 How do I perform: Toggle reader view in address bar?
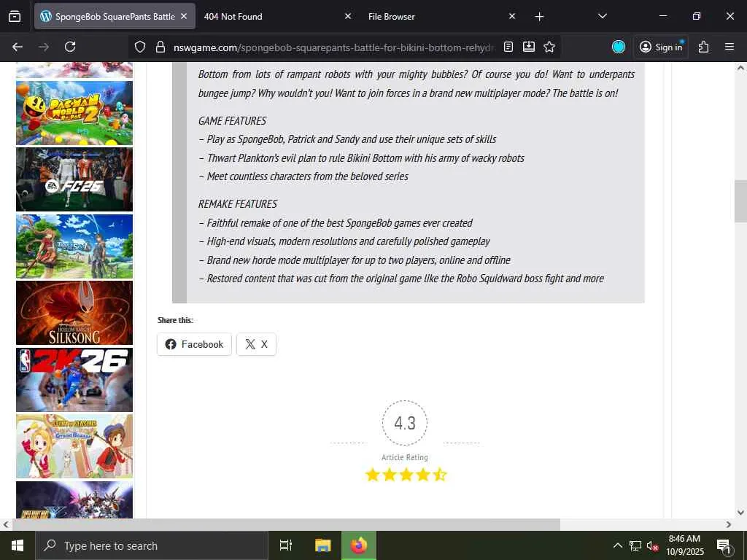tap(508, 47)
